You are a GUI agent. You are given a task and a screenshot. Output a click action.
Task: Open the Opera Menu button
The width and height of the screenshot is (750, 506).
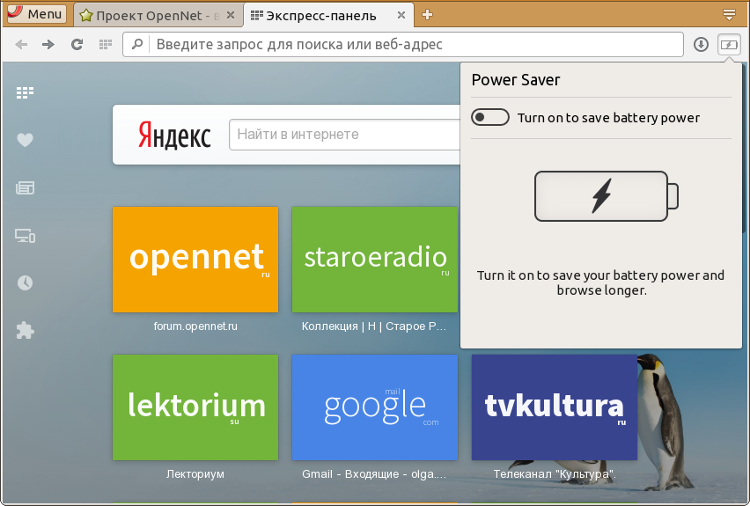(36, 14)
